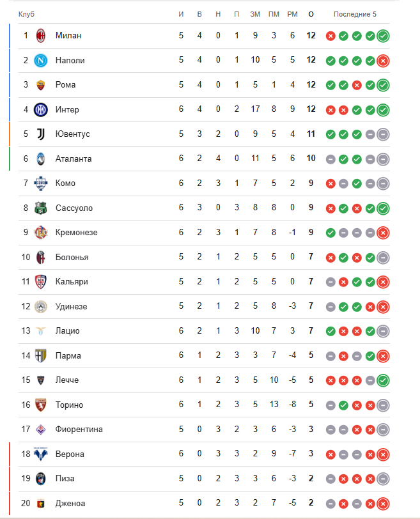Select the Inter club crest
420x519 pixels.
42,109
